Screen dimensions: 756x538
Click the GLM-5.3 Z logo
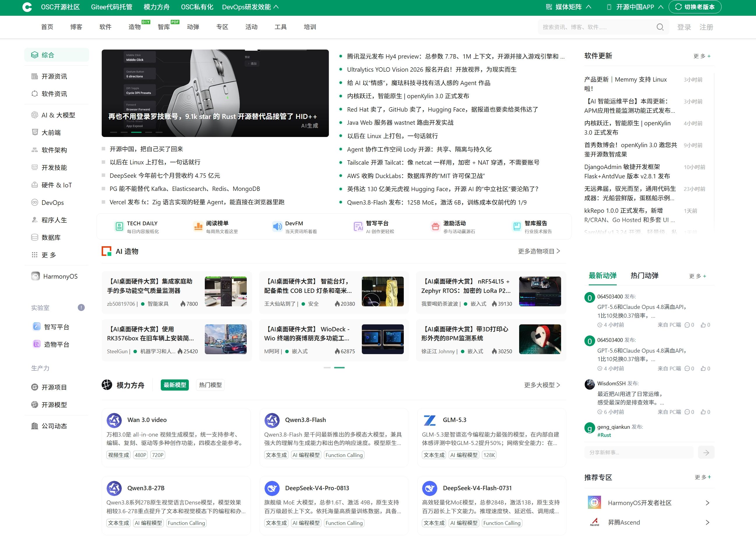tap(429, 420)
